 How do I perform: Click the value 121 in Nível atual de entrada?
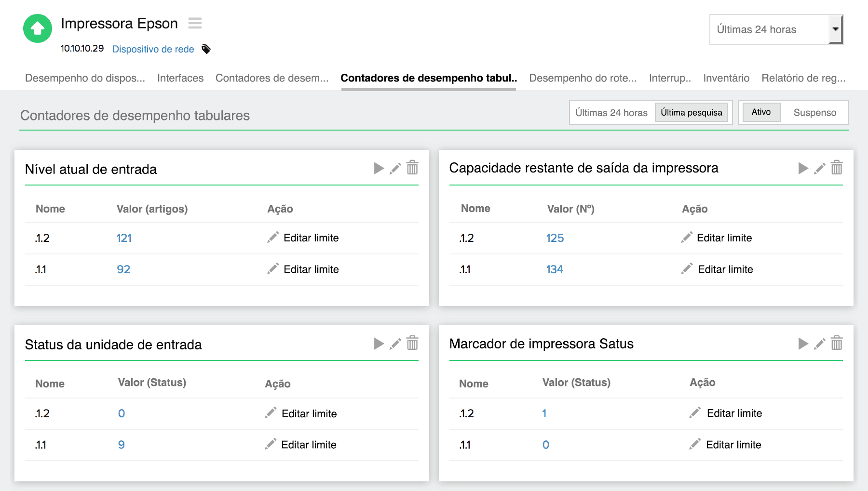(x=124, y=238)
